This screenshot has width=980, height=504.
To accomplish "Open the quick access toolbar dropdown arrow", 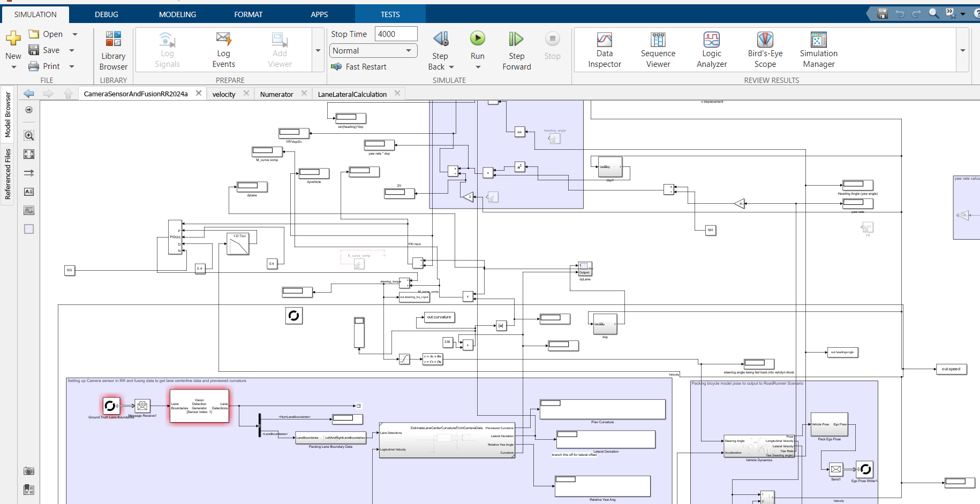I will 963,14.
